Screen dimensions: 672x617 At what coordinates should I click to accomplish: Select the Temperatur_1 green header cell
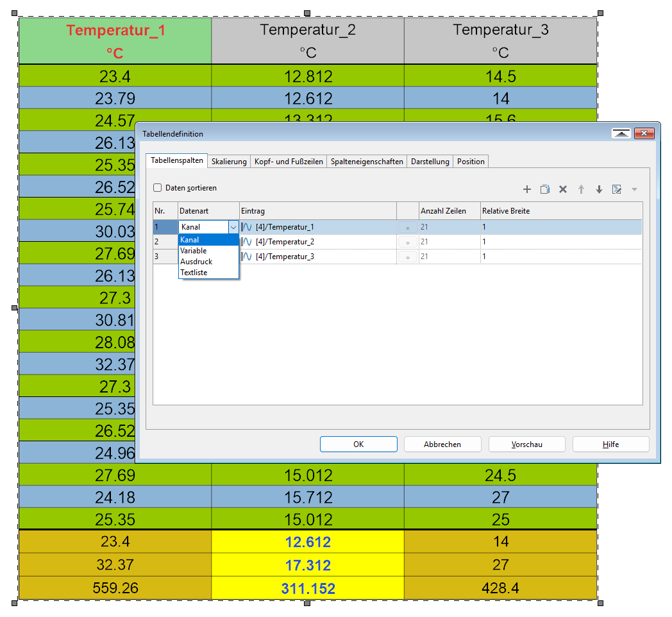click(115, 40)
